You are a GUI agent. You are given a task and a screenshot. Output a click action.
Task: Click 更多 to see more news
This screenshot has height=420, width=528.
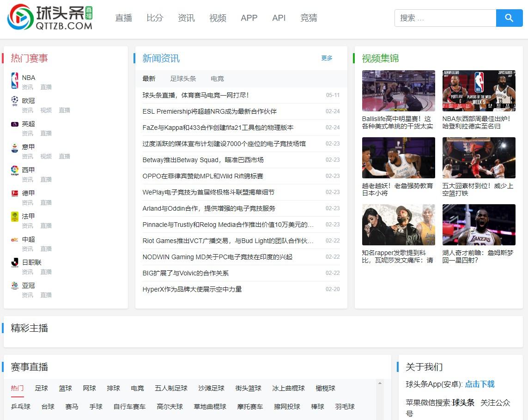327,58
